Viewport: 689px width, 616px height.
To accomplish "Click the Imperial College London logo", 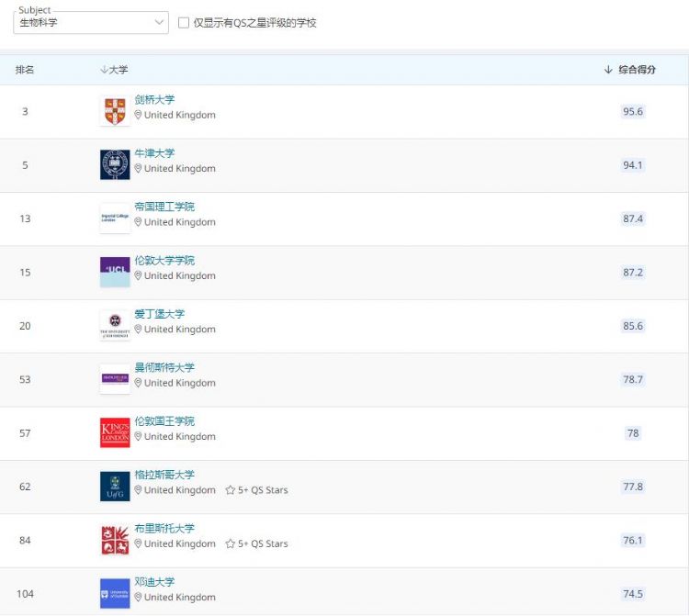I will (x=115, y=218).
